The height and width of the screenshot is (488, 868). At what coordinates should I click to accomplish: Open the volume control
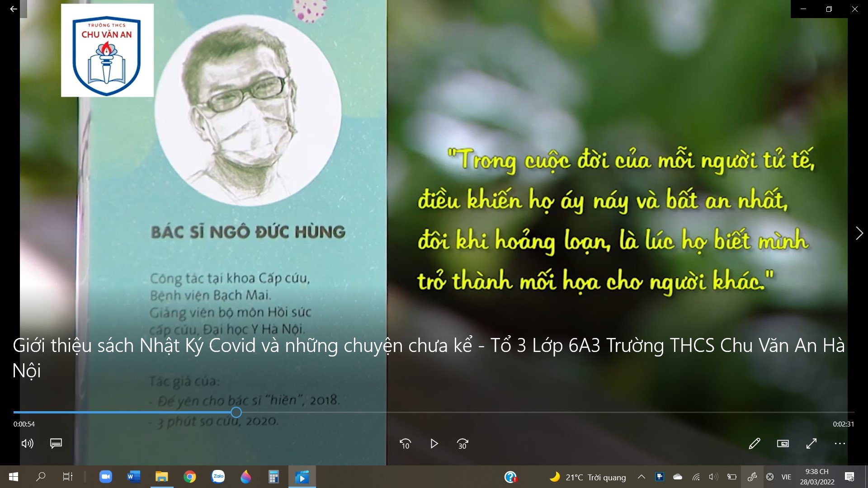[28, 444]
